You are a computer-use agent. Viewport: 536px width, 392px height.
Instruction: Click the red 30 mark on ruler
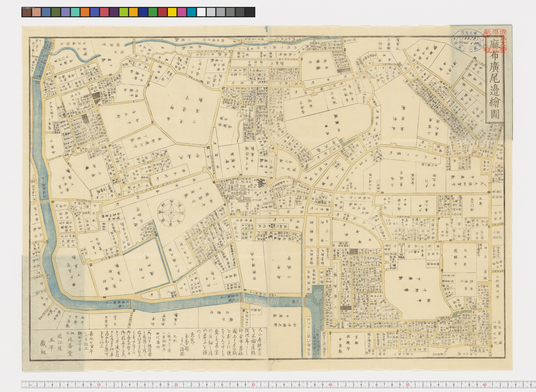click(253, 385)
